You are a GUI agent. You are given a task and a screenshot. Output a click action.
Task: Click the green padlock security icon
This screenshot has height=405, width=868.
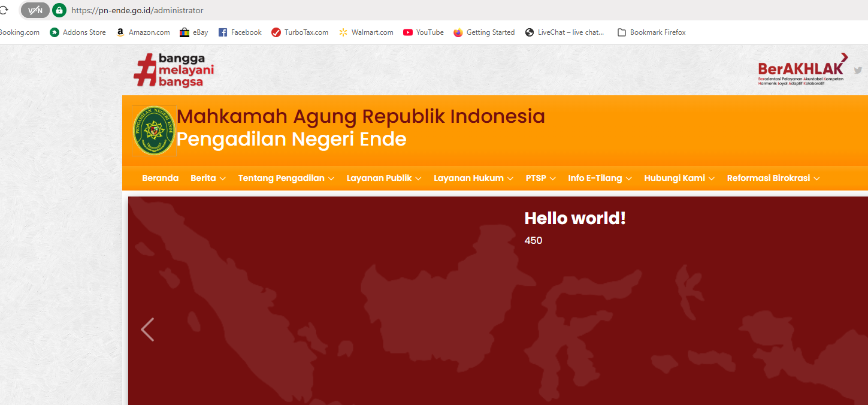(x=59, y=10)
